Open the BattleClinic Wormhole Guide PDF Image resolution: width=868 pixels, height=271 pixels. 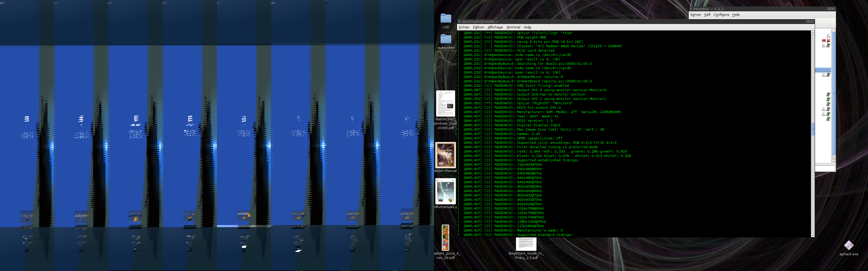coord(445,104)
